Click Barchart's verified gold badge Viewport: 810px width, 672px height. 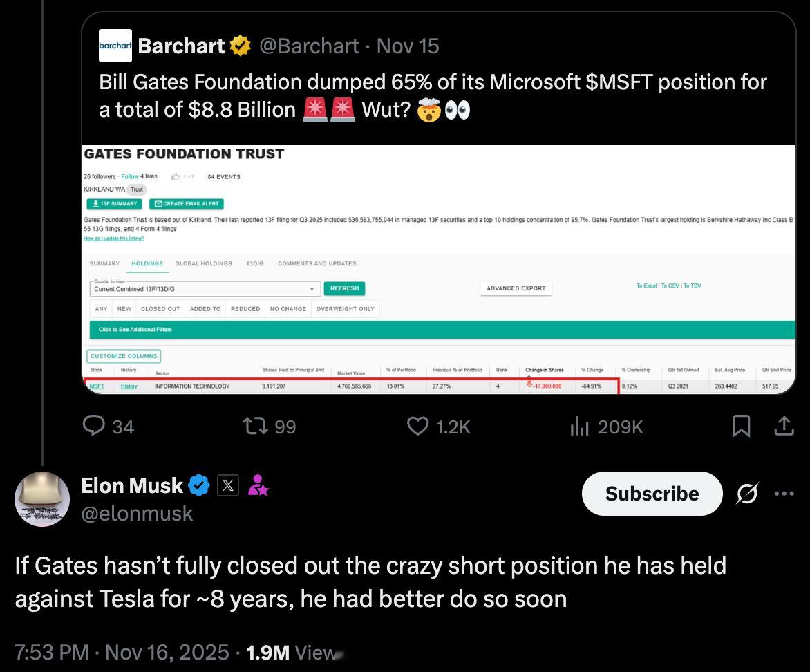(x=241, y=46)
